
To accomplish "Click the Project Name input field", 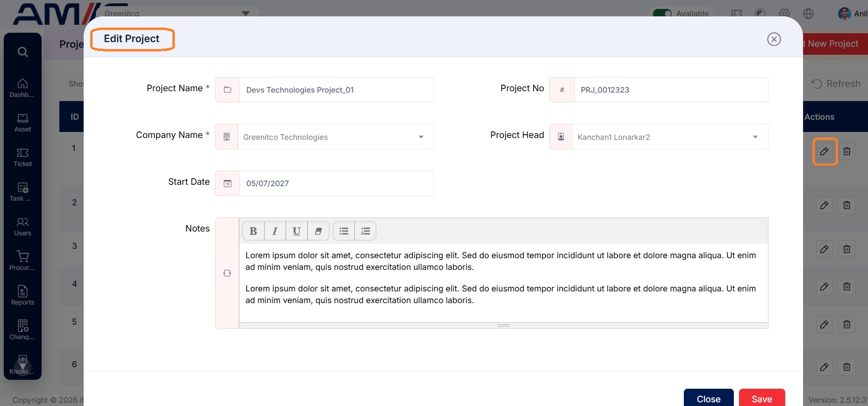I will (336, 90).
